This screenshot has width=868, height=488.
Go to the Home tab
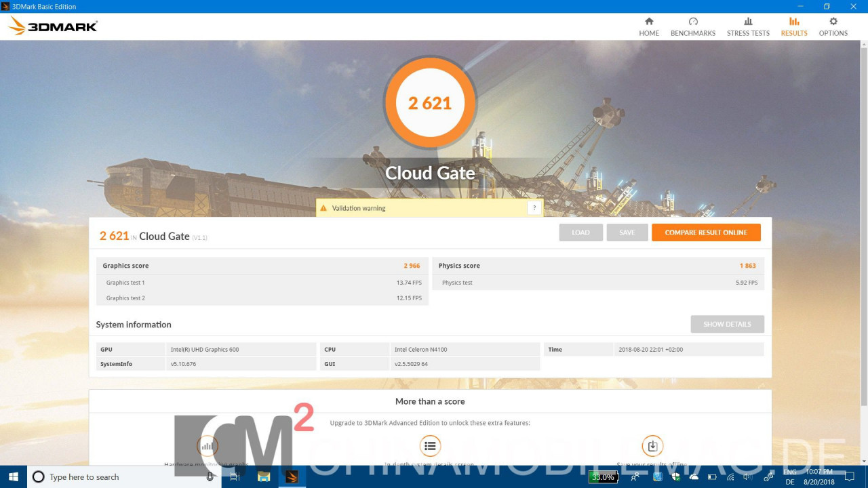[648, 27]
